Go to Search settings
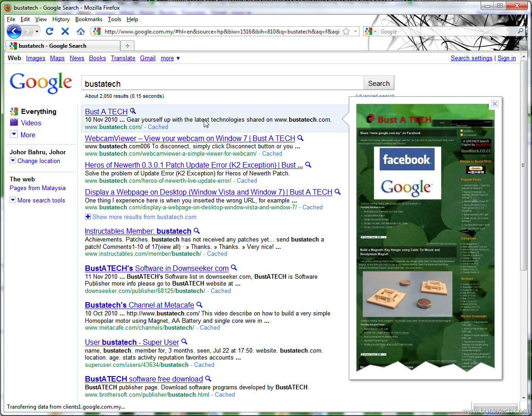 (x=471, y=58)
